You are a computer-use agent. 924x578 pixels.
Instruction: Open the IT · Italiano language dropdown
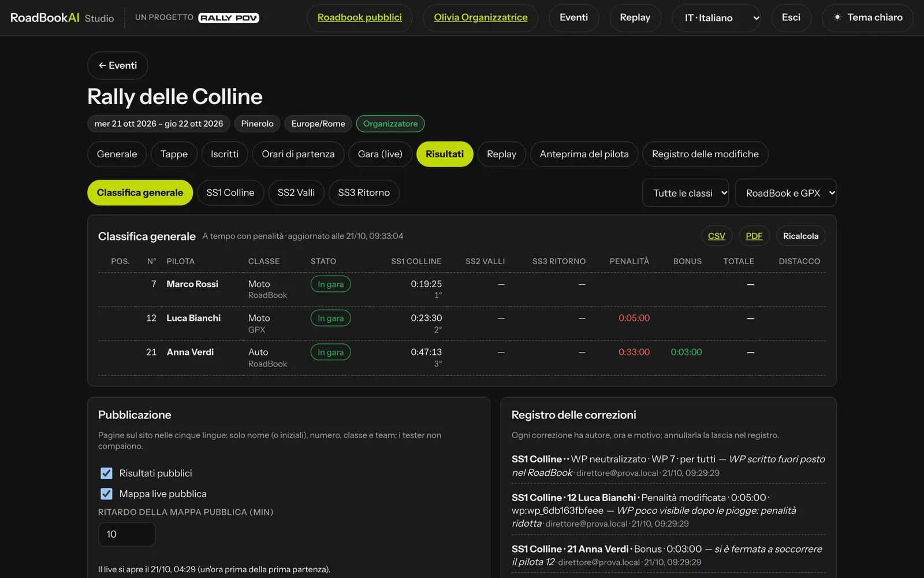click(x=716, y=18)
